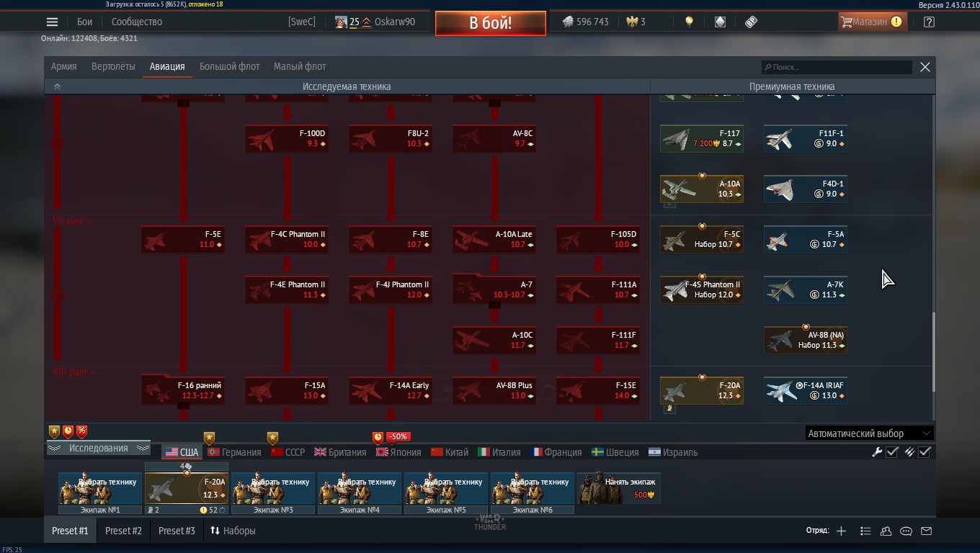Image resolution: width=980 pixels, height=553 pixels.
Task: Open the Бои menu
Action: click(85, 22)
